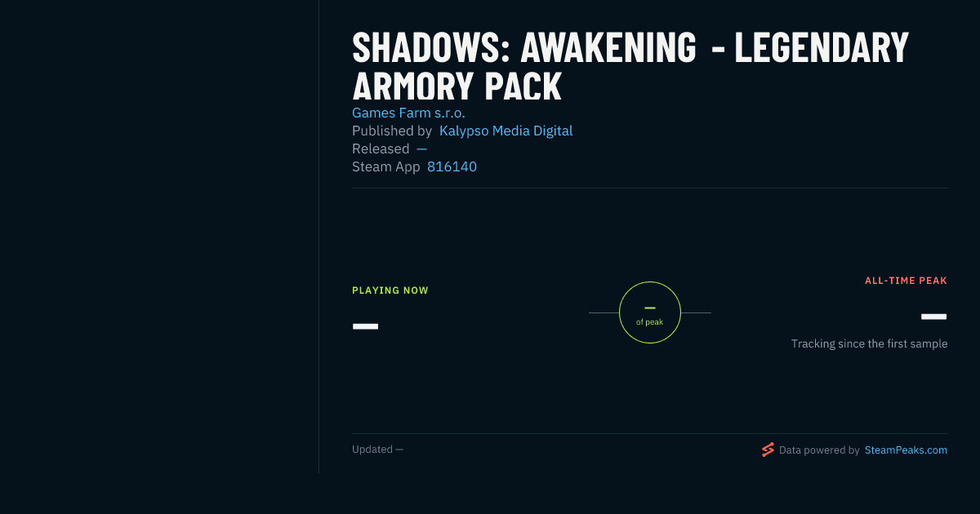This screenshot has height=514, width=980.
Task: Open the SteamPeaks.com link
Action: tap(906, 450)
